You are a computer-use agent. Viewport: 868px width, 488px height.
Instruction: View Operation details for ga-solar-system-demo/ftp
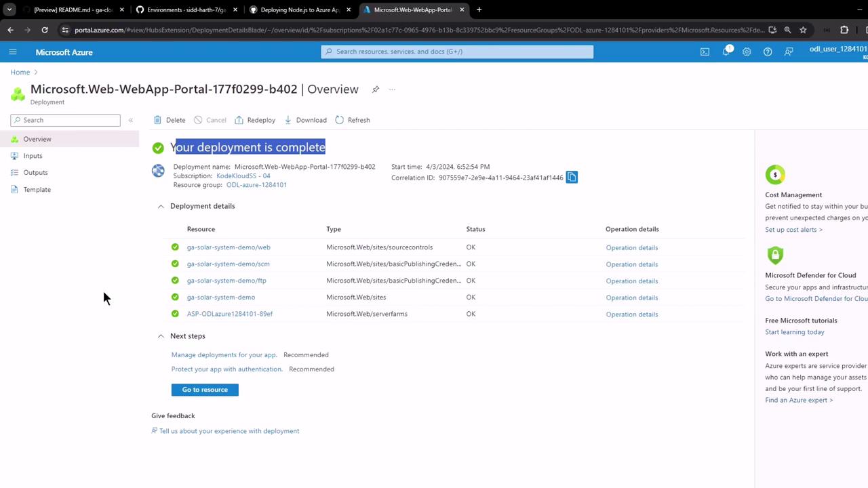(x=632, y=281)
